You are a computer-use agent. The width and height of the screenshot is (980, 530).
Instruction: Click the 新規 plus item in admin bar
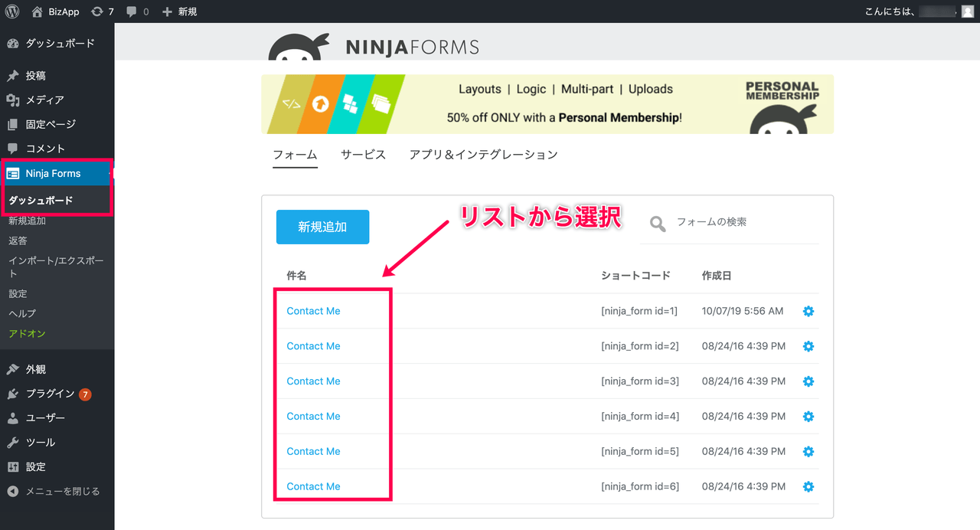tap(179, 11)
